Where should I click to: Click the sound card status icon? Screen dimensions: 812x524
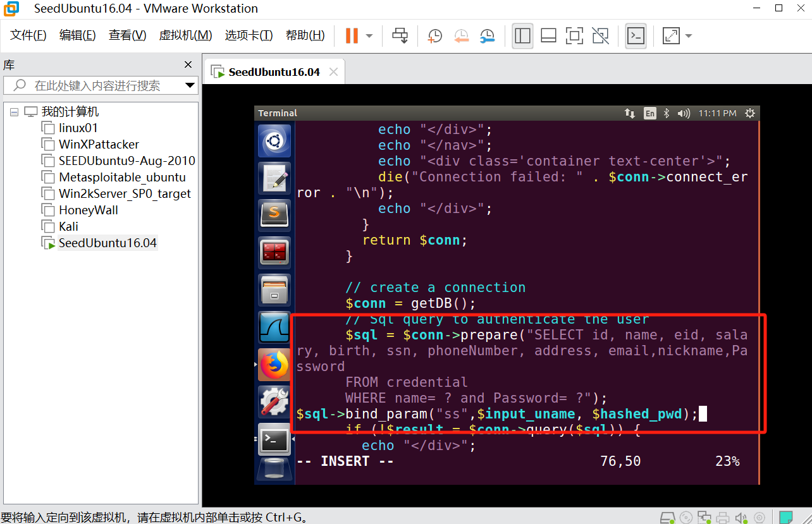[x=741, y=517]
